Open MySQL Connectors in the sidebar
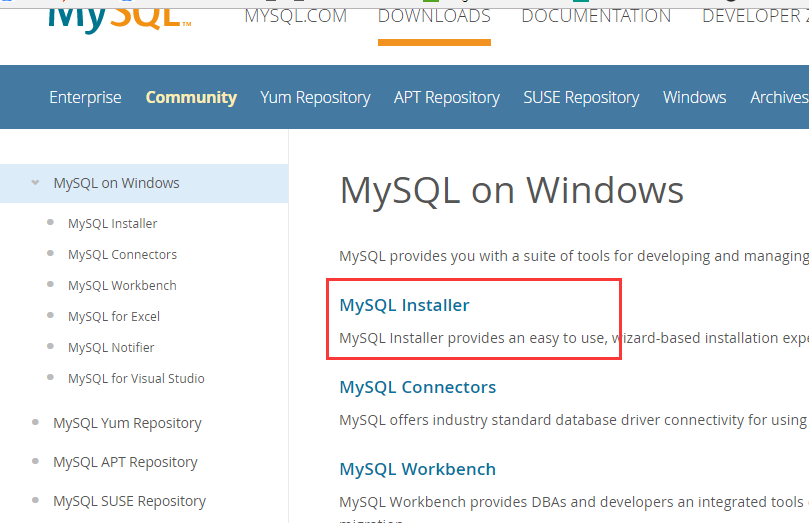The height and width of the screenshot is (523, 809). (122, 254)
